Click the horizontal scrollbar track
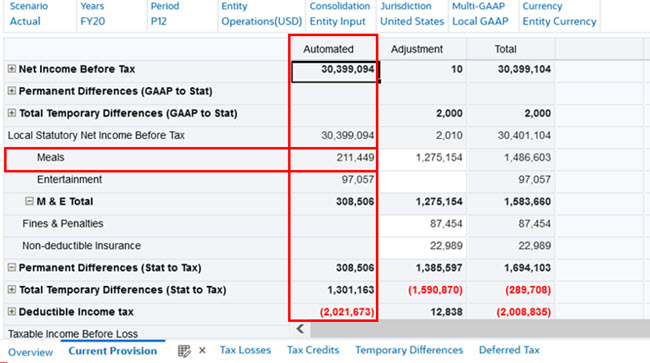Screen dimensions: 650x363 (x=480, y=330)
